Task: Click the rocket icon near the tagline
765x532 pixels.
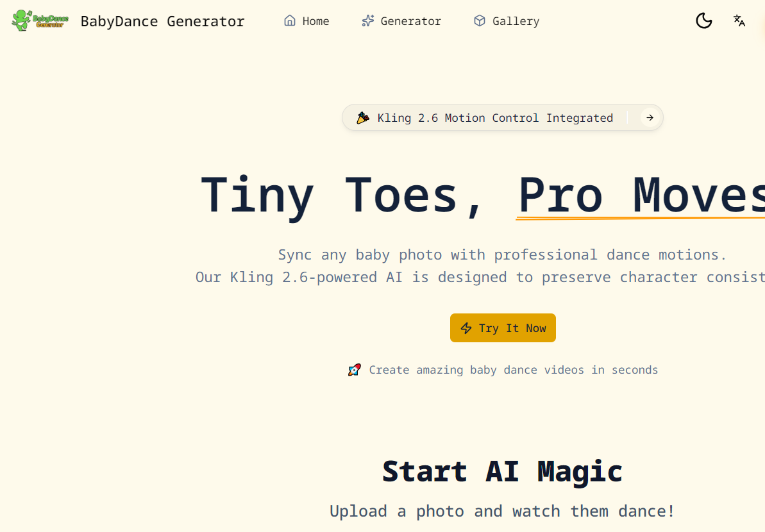Action: 354,369
